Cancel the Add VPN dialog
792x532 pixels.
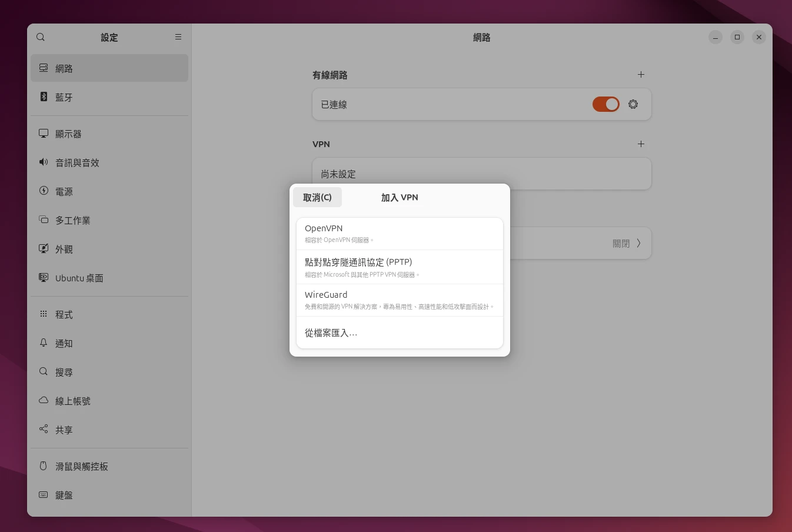click(x=317, y=197)
